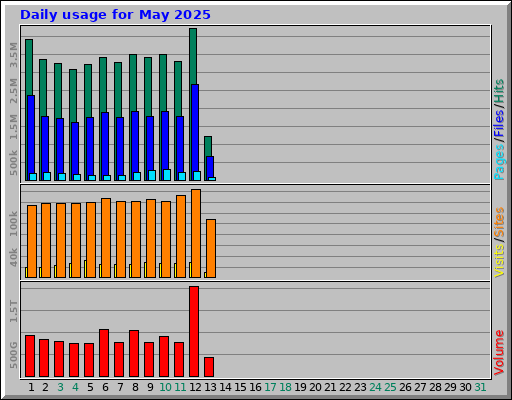Screen dimensions: 512x400
Task: Click day label 27 on the axis
Action: (420, 387)
